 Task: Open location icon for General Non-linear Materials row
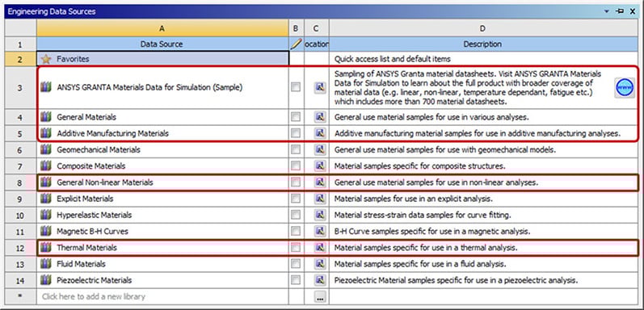pos(320,182)
